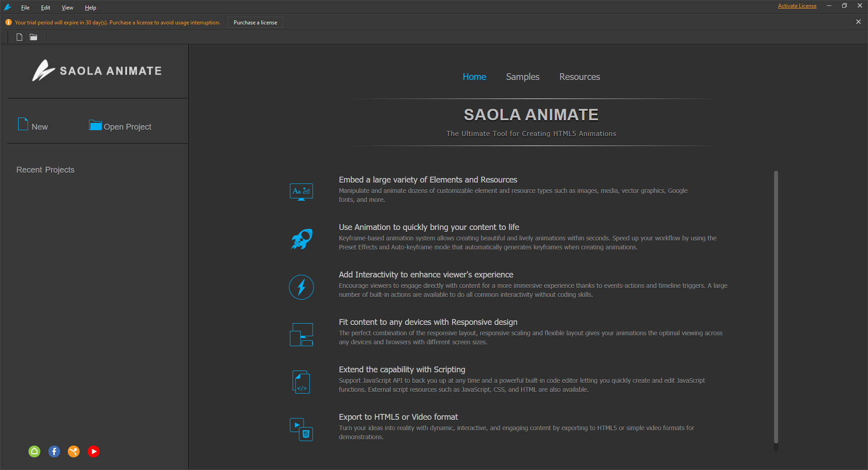
Task: Click the open folder toolbar icon
Action: (x=33, y=37)
